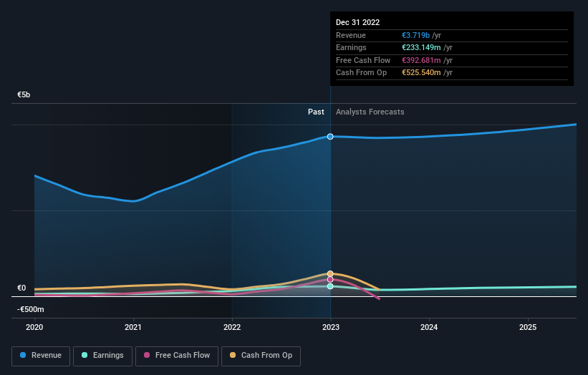Click the €0 y-axis label

(x=21, y=288)
